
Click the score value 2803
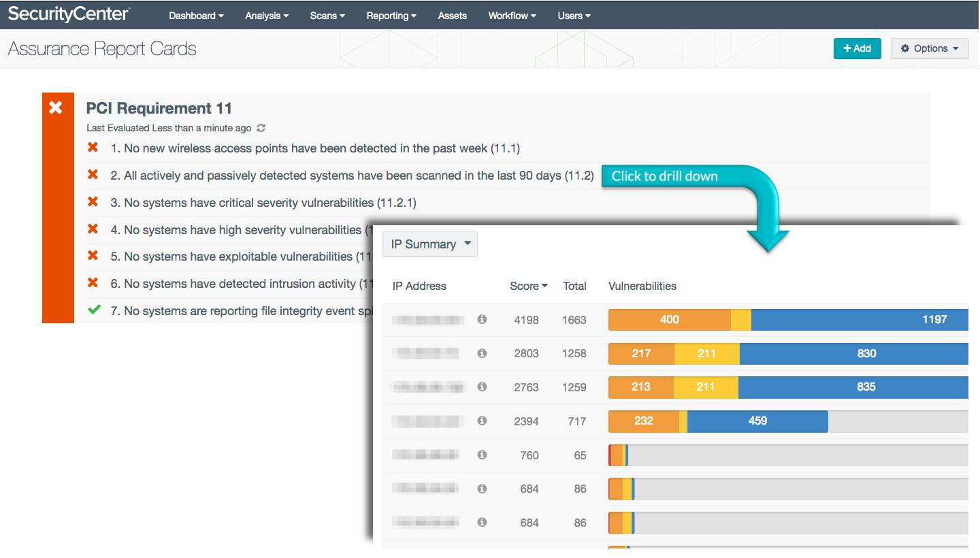click(x=526, y=353)
